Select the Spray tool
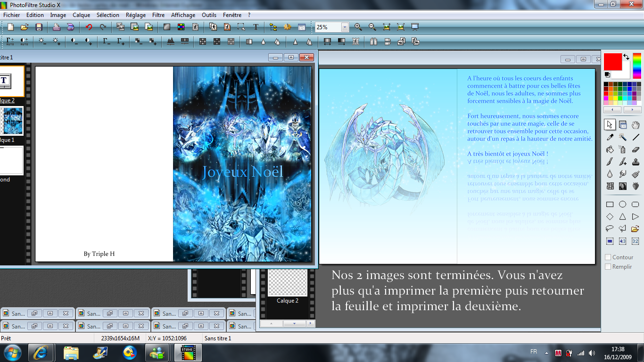Image resolution: width=644 pixels, height=362 pixels. [622, 149]
